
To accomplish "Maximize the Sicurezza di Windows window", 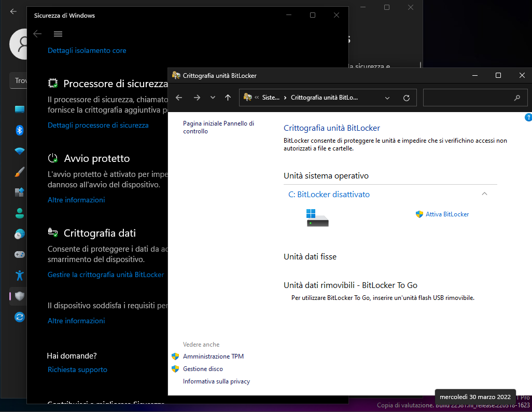I will pos(313,15).
